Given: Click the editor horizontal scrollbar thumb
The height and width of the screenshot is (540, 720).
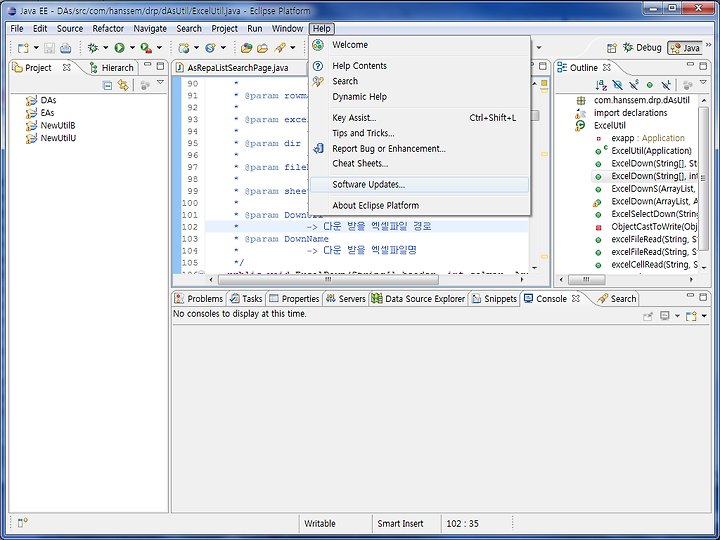Looking at the screenshot, I should pos(328,279).
